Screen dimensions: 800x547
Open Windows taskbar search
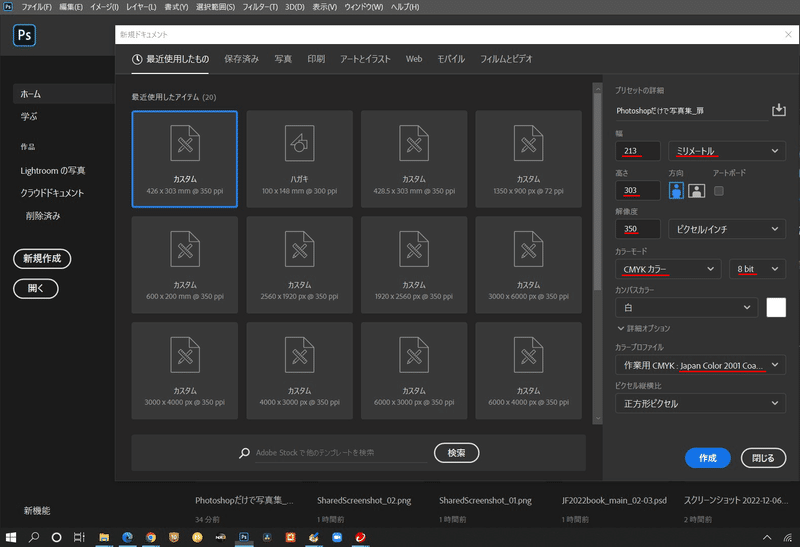34,537
